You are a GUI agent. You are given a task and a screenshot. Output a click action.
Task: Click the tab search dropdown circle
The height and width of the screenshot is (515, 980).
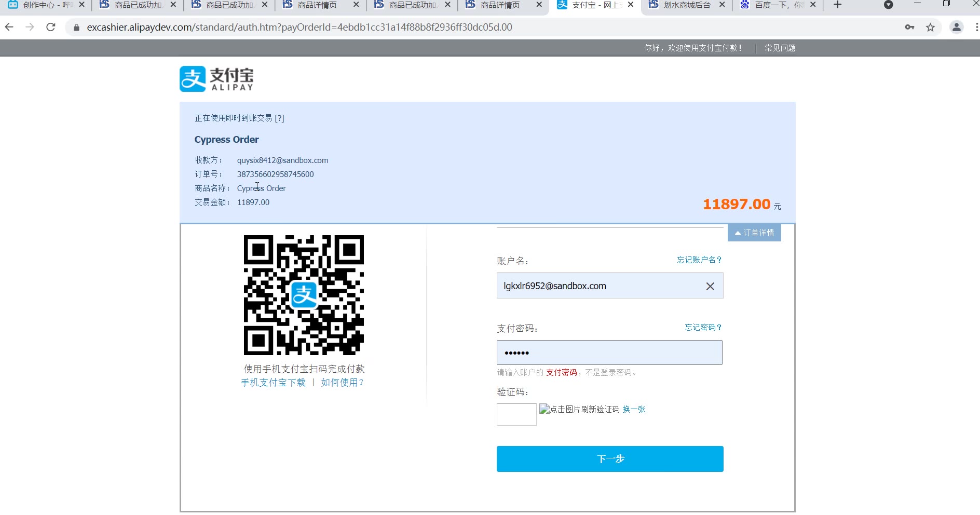tap(888, 5)
